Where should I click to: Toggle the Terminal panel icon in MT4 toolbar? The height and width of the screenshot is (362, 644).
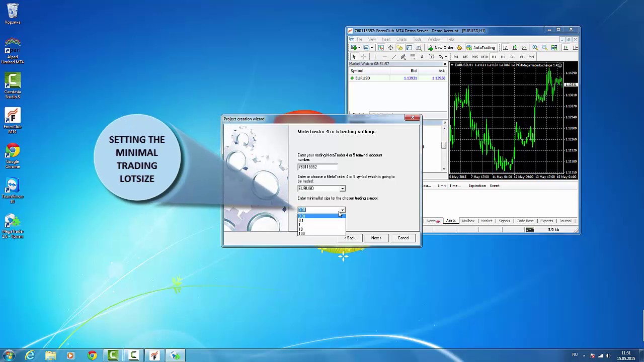pyautogui.click(x=409, y=47)
